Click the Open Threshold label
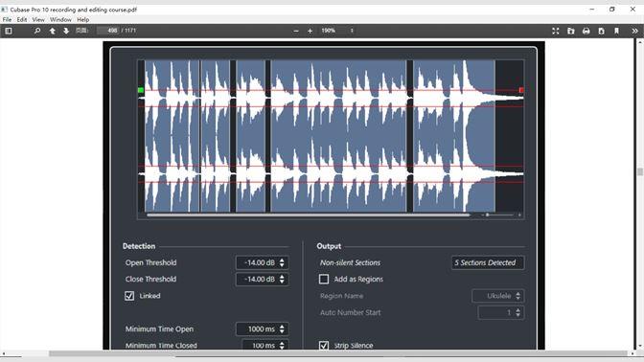This screenshot has height=362, width=644. click(150, 262)
